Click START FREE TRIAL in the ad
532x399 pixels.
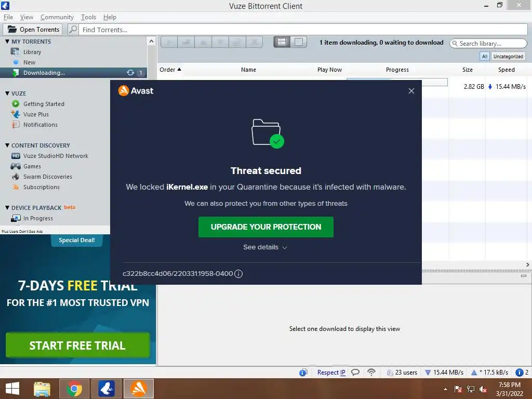click(x=77, y=345)
